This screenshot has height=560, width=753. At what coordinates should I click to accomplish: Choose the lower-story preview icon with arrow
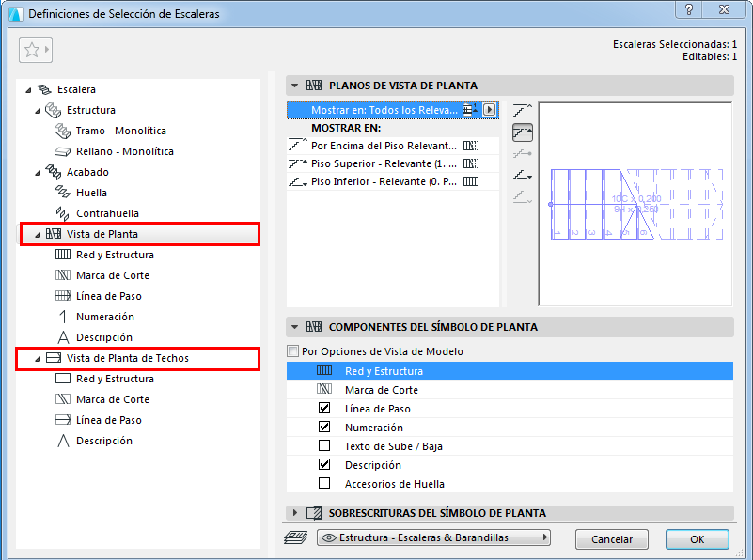click(523, 175)
